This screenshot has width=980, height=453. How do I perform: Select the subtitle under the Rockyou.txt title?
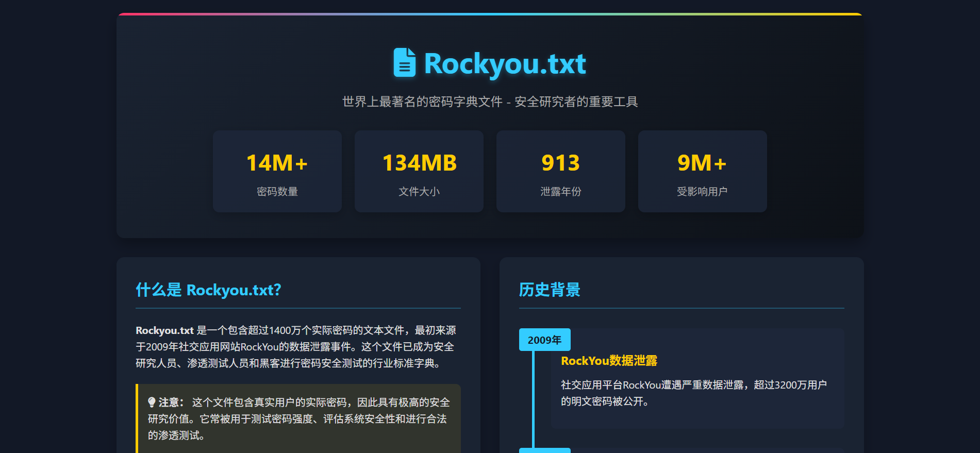click(490, 102)
